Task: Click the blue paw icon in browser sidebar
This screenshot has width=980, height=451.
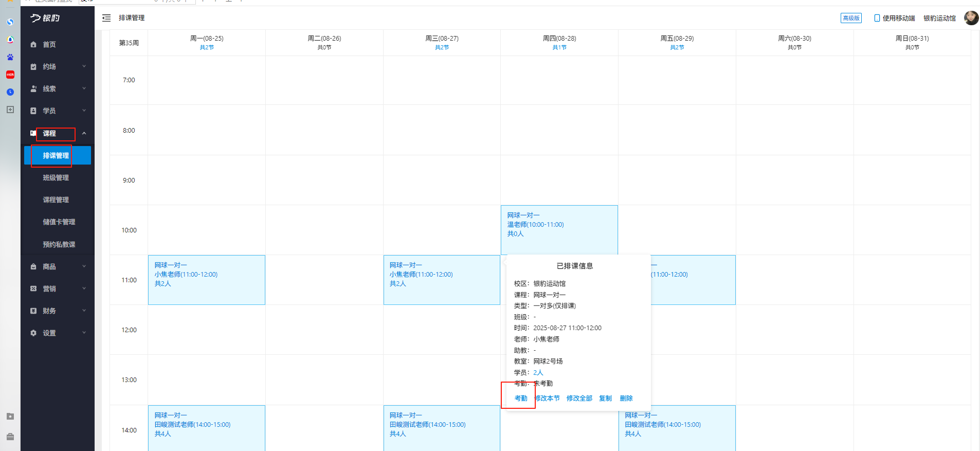Action: [10, 57]
